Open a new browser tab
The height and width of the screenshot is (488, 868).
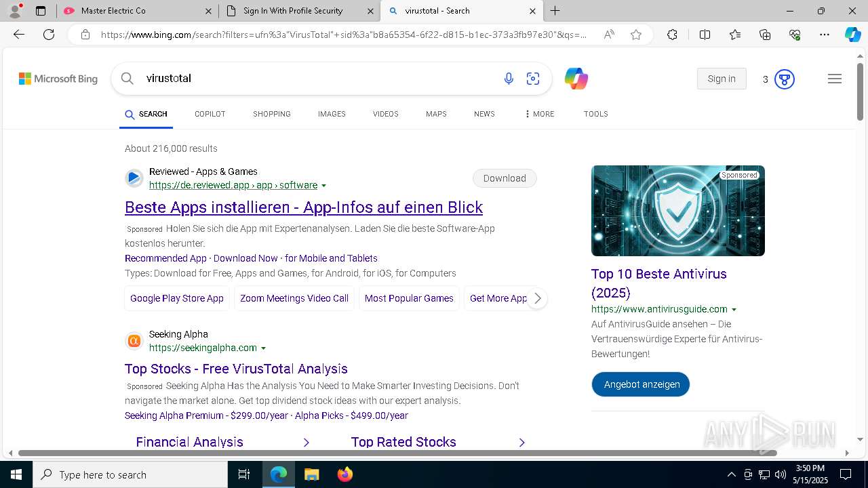(x=555, y=11)
